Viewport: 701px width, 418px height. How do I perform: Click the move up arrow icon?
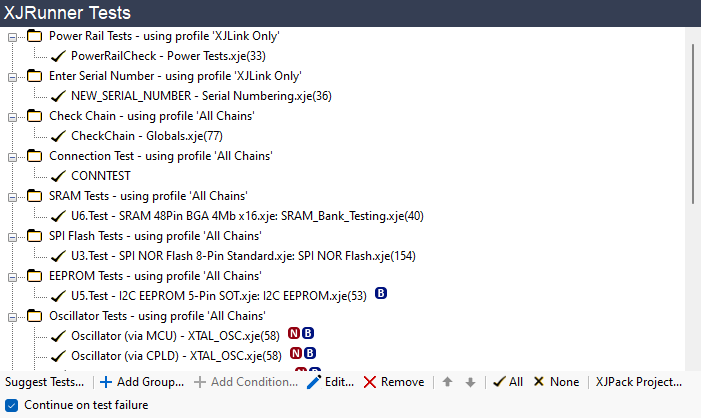(x=447, y=382)
